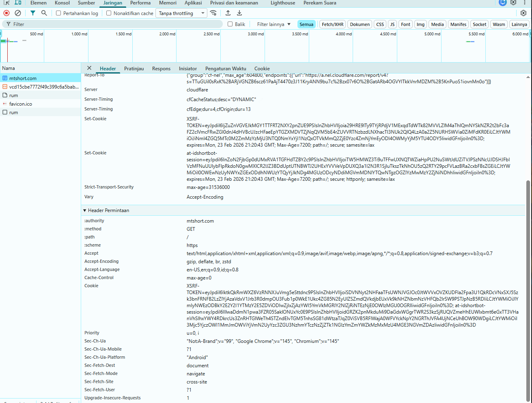Open the Pratinjau request tab
532x403 pixels.
[x=134, y=68]
